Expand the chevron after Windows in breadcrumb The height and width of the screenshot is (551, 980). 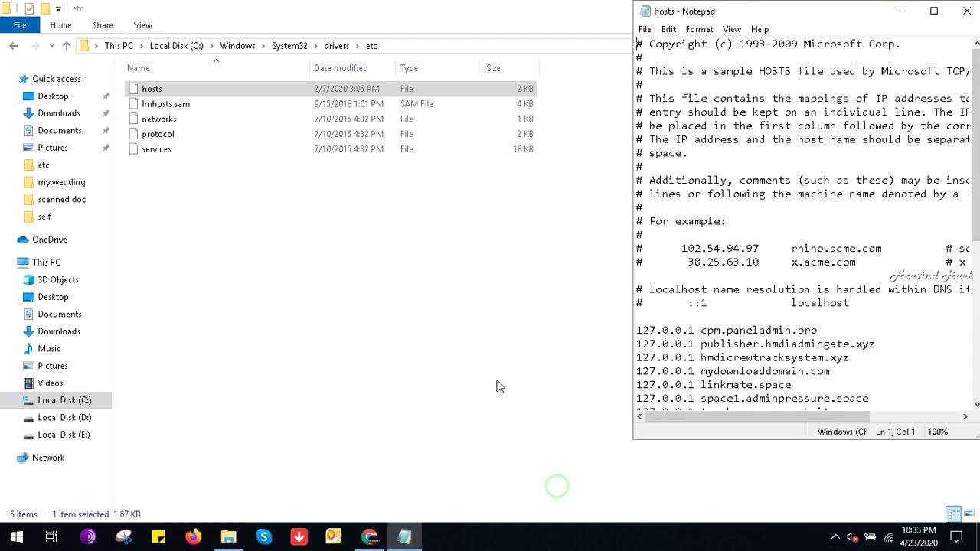pos(263,46)
